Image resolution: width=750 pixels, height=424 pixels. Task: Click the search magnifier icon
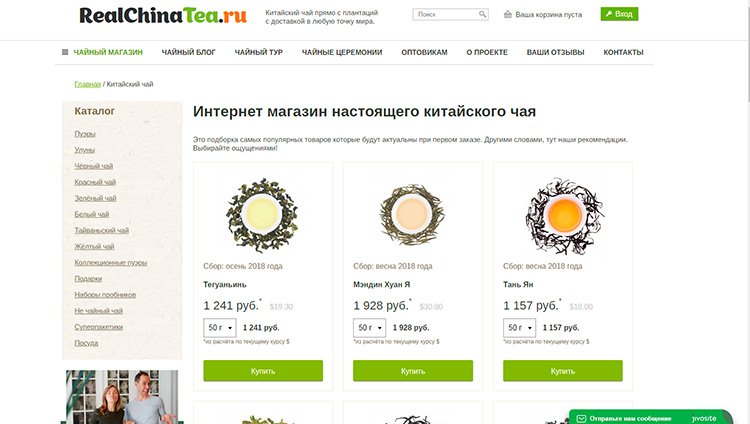482,14
